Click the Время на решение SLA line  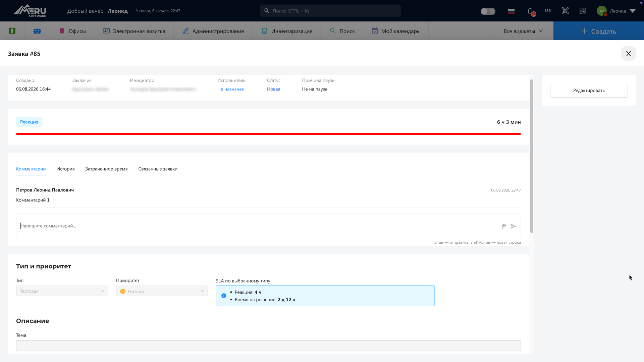click(x=265, y=300)
